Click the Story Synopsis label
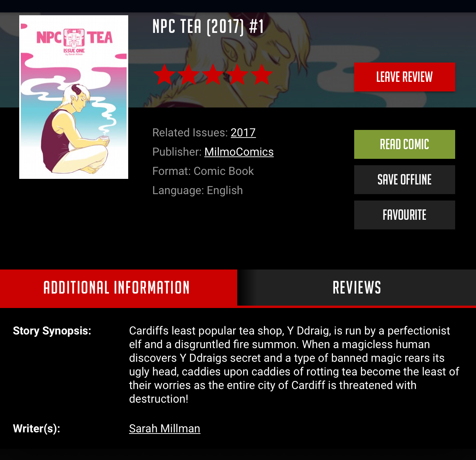Screen dimensions: 476x460 (52, 330)
